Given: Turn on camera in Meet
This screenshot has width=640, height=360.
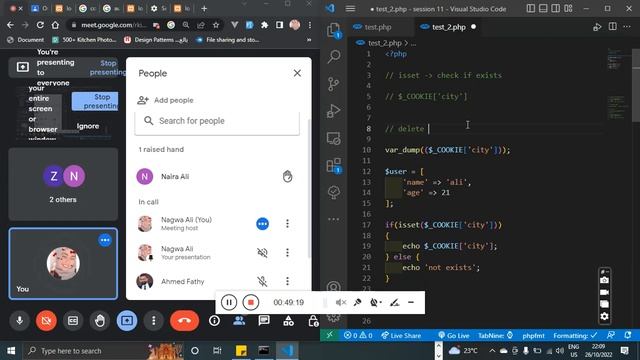Looking at the screenshot, I should pos(46,320).
